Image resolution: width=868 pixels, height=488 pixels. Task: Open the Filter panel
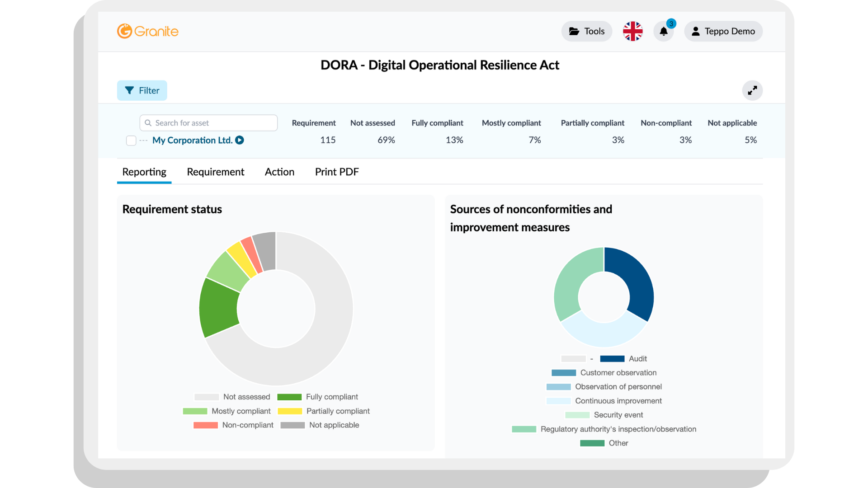point(142,90)
